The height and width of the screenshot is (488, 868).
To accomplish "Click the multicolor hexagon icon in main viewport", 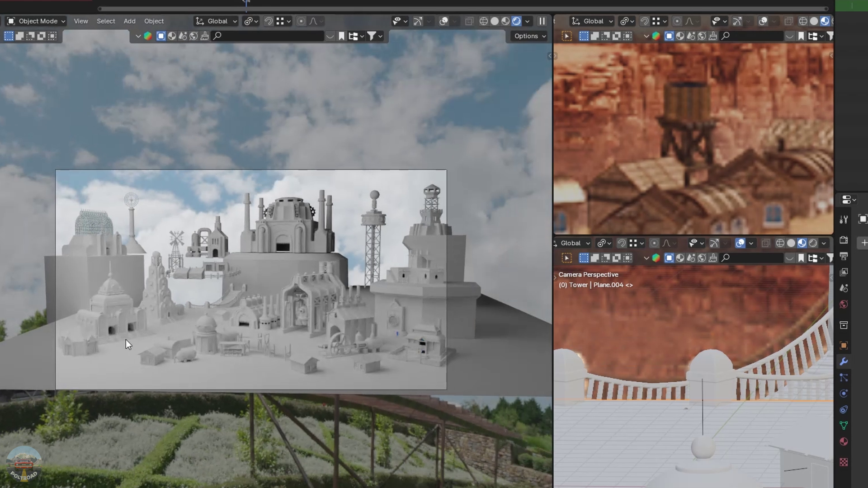I will click(148, 36).
